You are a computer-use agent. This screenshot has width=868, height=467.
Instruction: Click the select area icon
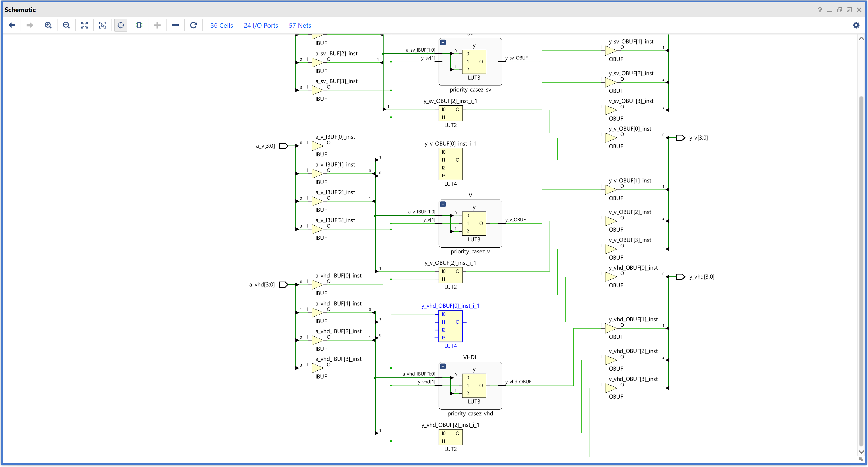coord(103,25)
